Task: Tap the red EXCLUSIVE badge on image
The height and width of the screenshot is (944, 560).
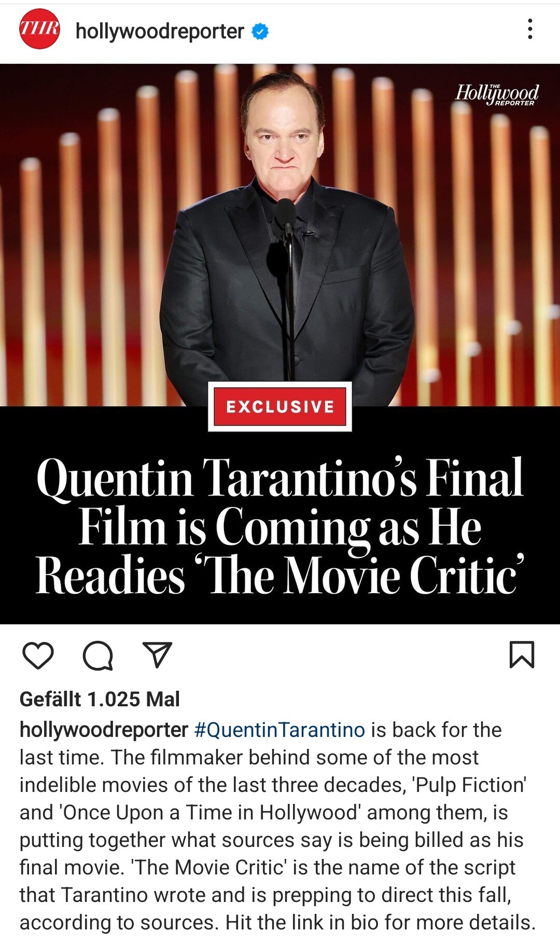Action: [x=280, y=406]
